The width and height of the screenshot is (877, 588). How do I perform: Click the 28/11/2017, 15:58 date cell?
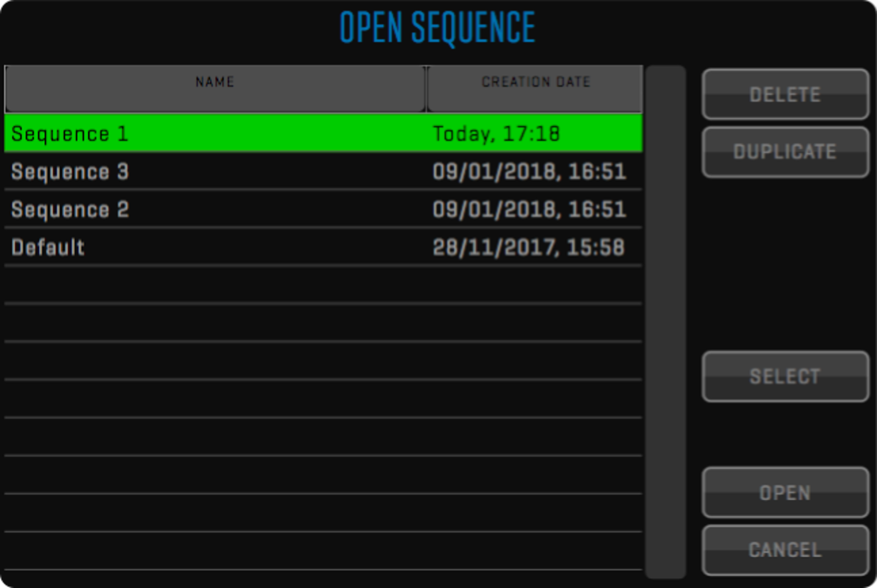529,247
